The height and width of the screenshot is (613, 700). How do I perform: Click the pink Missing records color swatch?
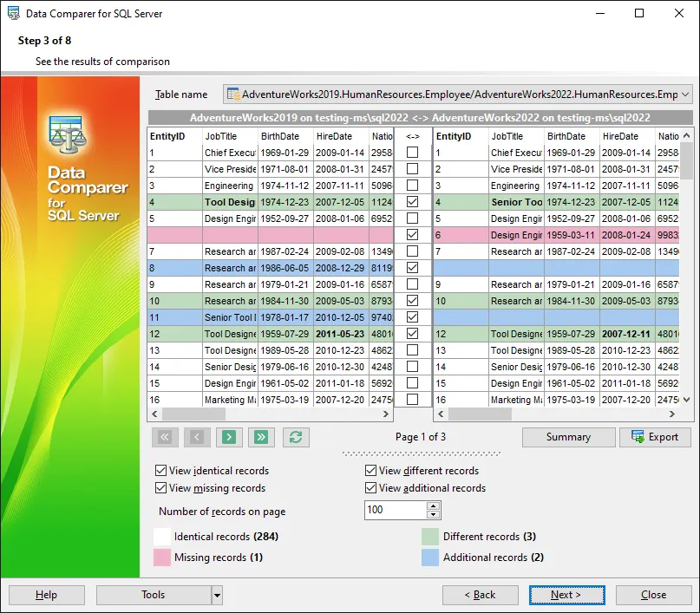click(x=162, y=558)
